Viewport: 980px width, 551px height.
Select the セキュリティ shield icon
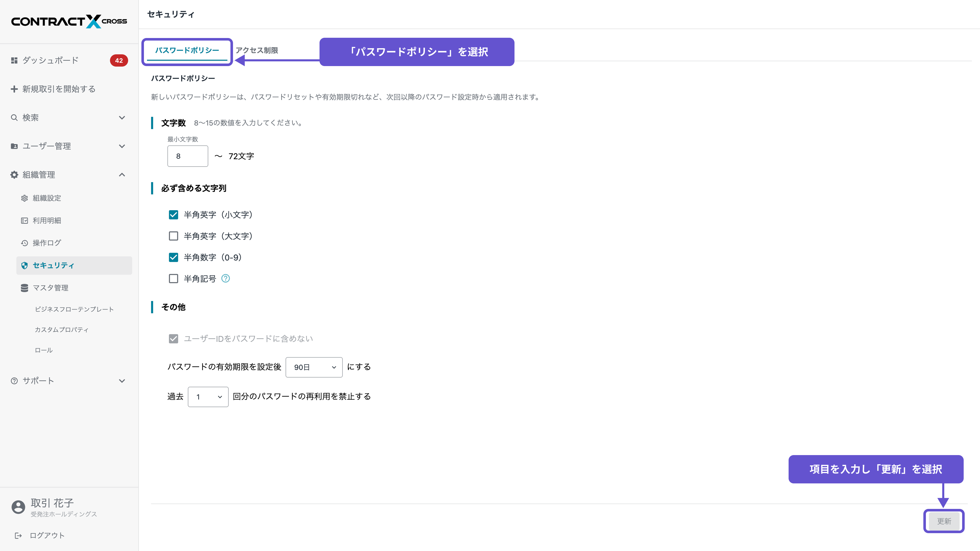(x=24, y=265)
